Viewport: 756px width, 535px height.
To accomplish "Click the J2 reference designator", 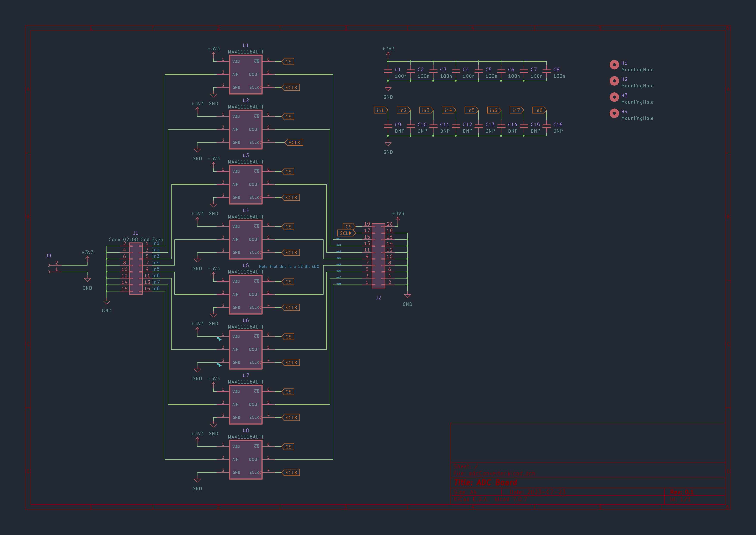I will pyautogui.click(x=378, y=298).
